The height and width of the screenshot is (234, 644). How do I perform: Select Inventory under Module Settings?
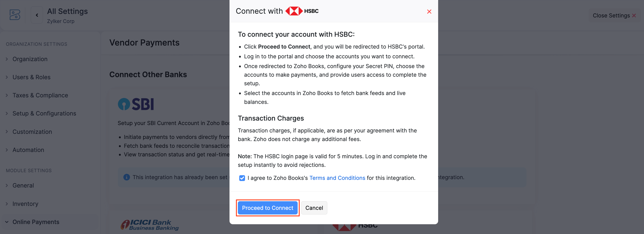point(25,204)
